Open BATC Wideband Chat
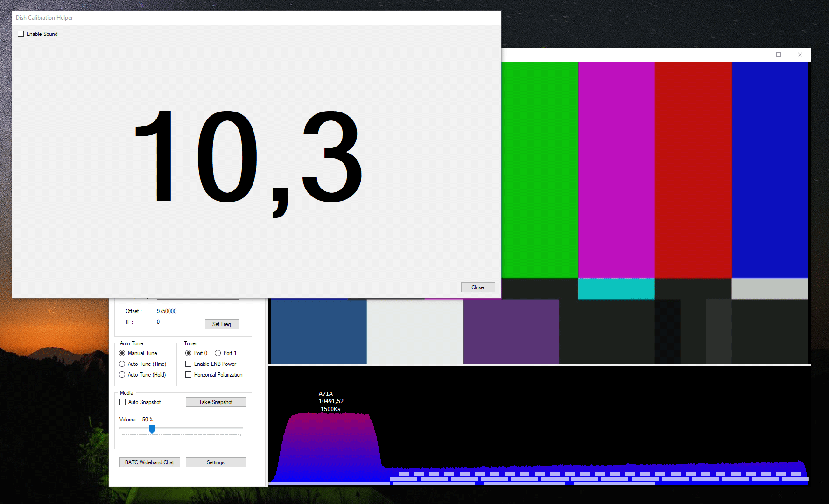The height and width of the screenshot is (504, 829). pos(149,462)
